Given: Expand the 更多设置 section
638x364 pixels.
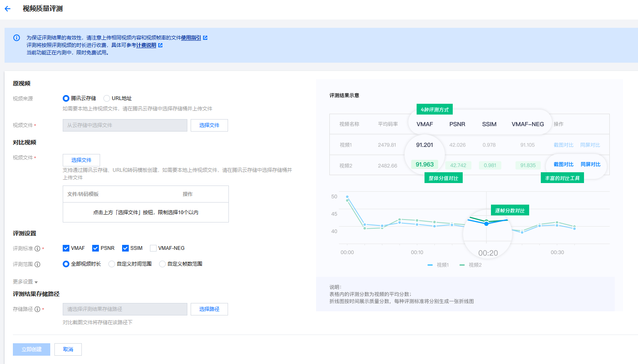Looking at the screenshot, I should (25, 282).
